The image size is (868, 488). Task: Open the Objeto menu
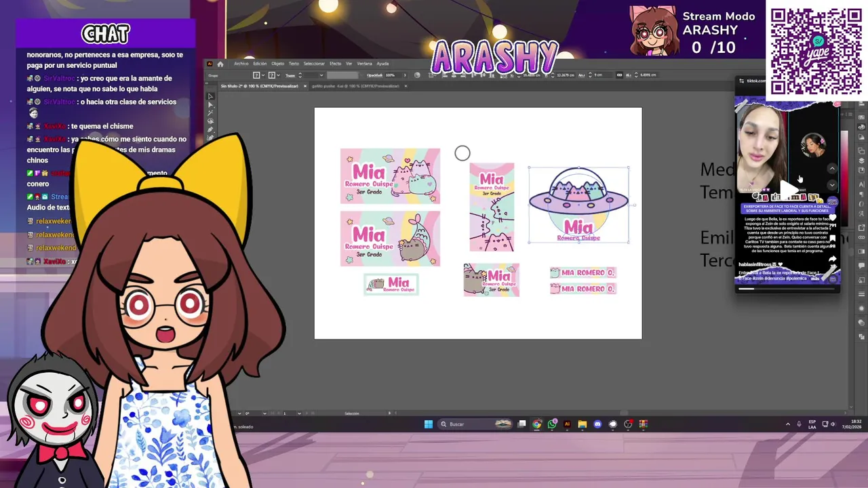coord(277,64)
